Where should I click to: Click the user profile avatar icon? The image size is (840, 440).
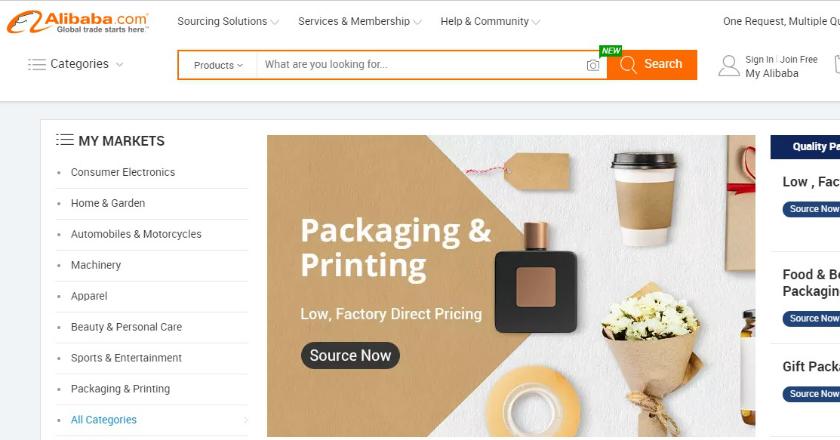click(729, 66)
